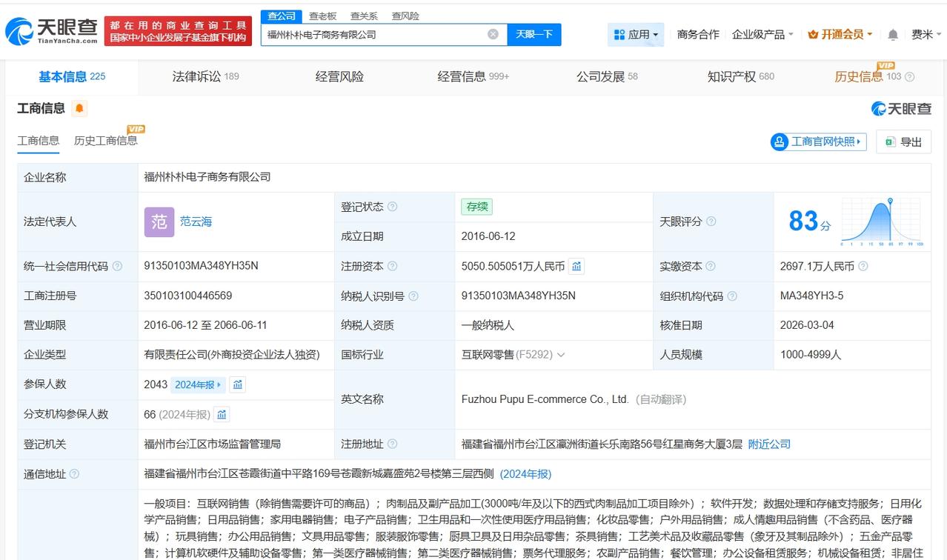This screenshot has width=947, height=560.
Task: Expand the 互联网零售 industry chevron
Action: 561,355
